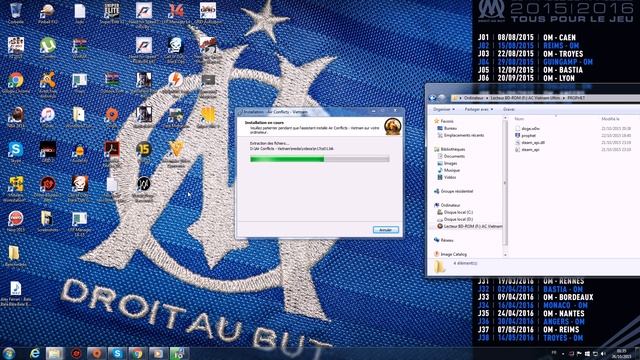This screenshot has height=360, width=640.
Task: Open the Organiser dropdown in Explorer
Action: (x=443, y=109)
